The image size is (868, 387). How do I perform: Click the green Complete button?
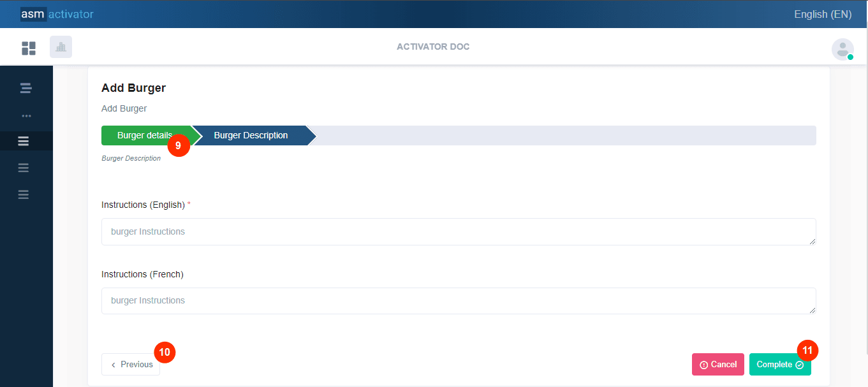tap(778, 365)
